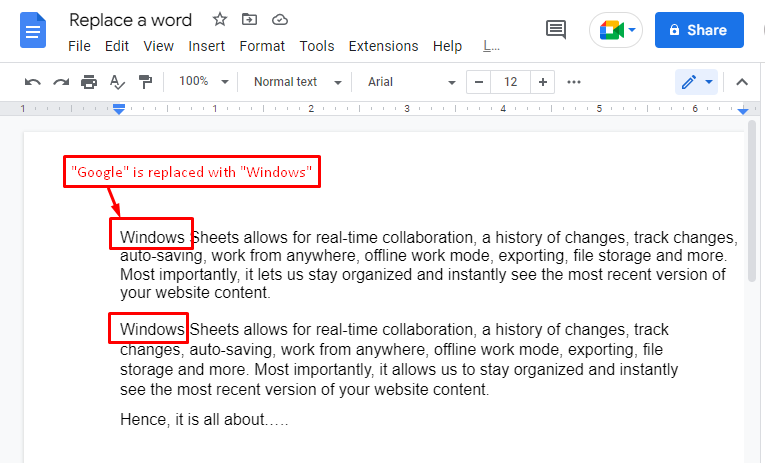Click the font size field showing 12

511,82
